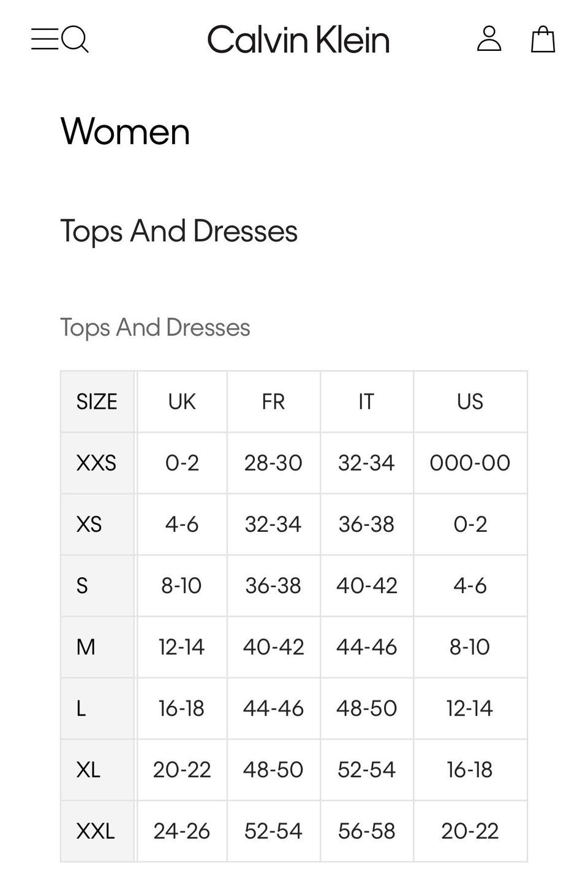Click the SIZE column header
Image resolution: width=588 pixels, height=872 pixels.
click(97, 401)
